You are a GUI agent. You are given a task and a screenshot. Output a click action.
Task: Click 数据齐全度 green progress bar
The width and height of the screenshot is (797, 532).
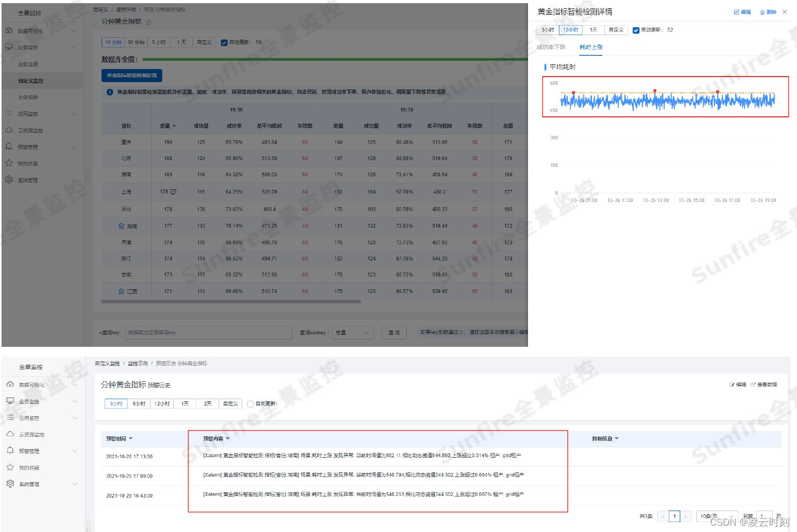(x=335, y=60)
